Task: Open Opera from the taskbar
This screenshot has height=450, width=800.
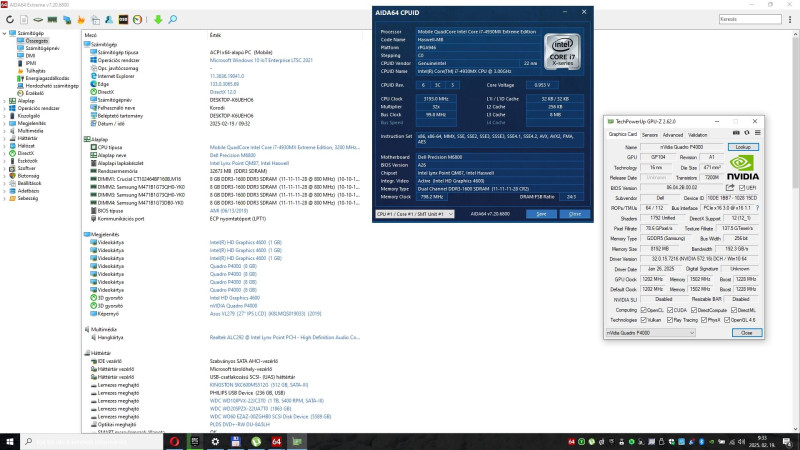Action: [174, 441]
